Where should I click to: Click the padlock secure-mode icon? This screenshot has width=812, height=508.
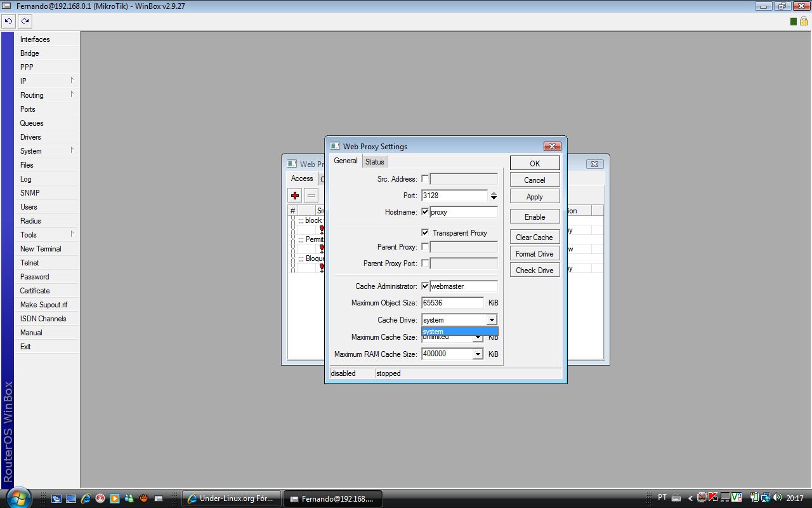[x=804, y=21]
